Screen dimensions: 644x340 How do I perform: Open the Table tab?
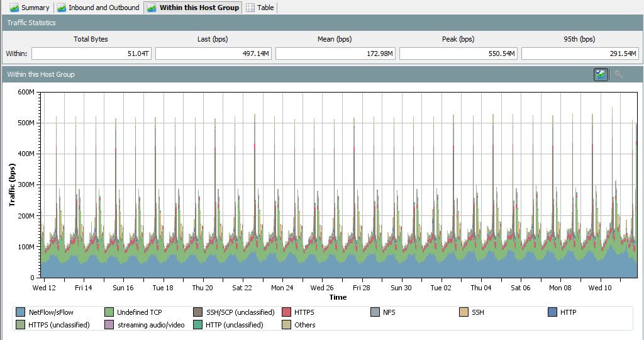260,8
